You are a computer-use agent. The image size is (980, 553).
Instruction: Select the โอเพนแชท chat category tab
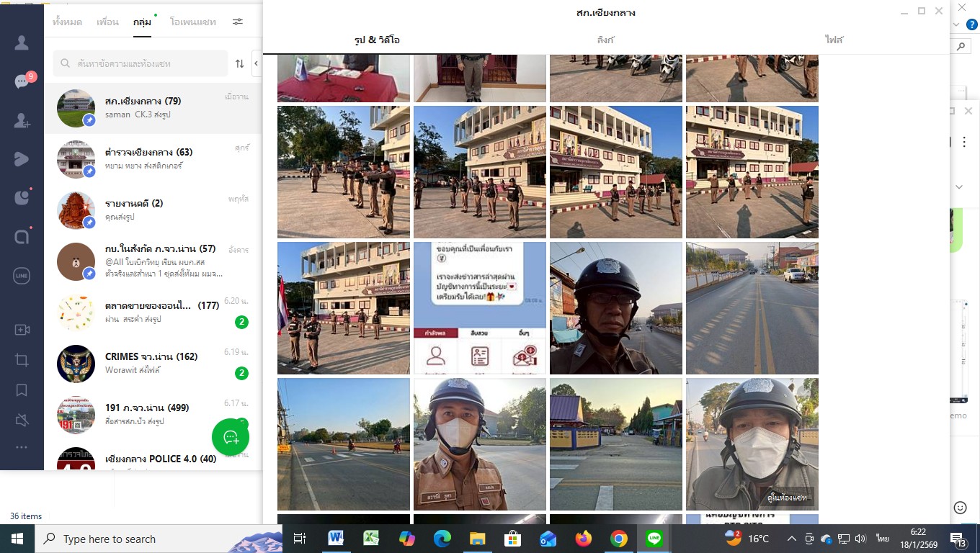tap(192, 22)
